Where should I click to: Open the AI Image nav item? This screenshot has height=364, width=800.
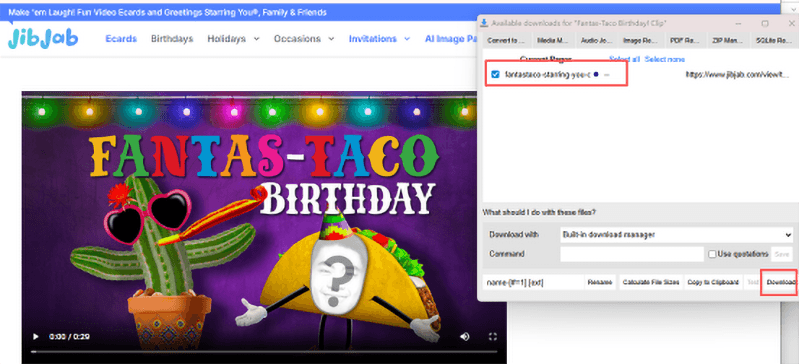452,39
